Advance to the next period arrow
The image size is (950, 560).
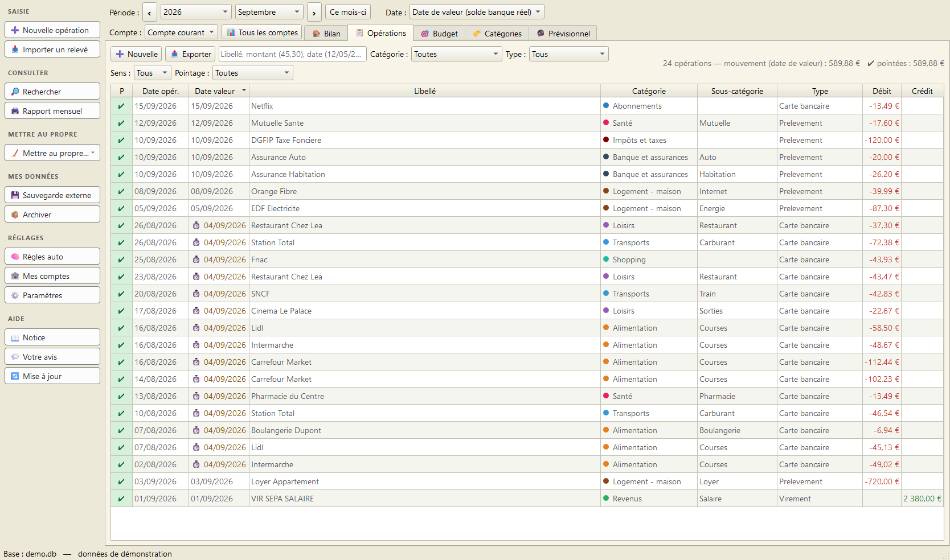(x=314, y=12)
